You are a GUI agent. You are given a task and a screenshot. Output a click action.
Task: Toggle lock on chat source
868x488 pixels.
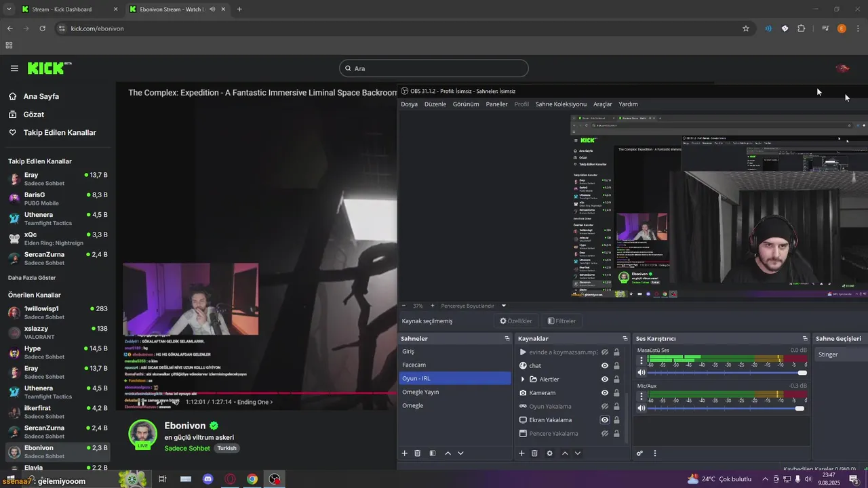pos(616,365)
